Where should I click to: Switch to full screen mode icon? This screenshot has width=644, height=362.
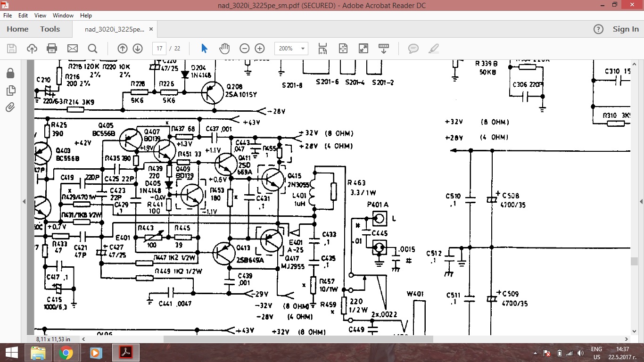[363, 49]
